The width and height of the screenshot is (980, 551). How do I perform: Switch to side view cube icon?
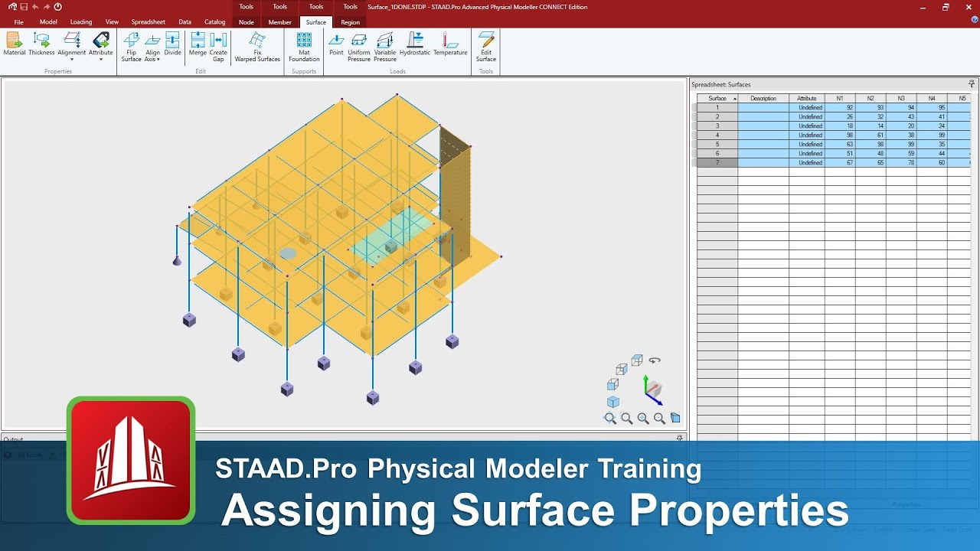(x=622, y=370)
